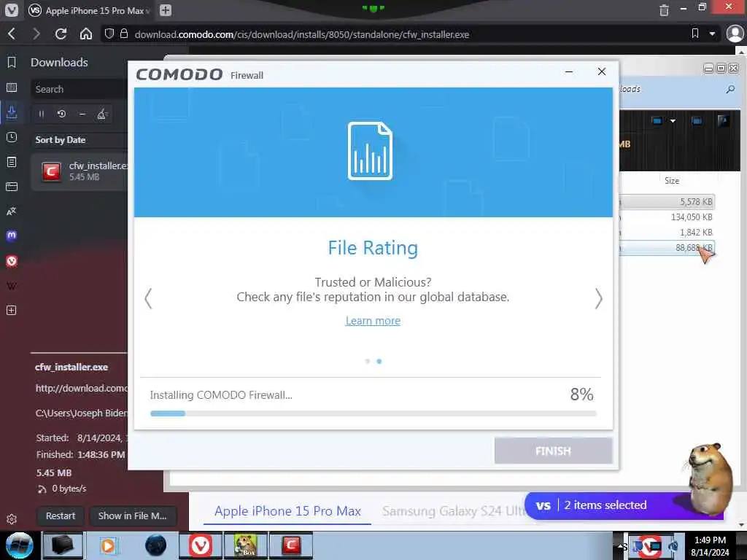Open the media player taskbar icon

pos(108,545)
